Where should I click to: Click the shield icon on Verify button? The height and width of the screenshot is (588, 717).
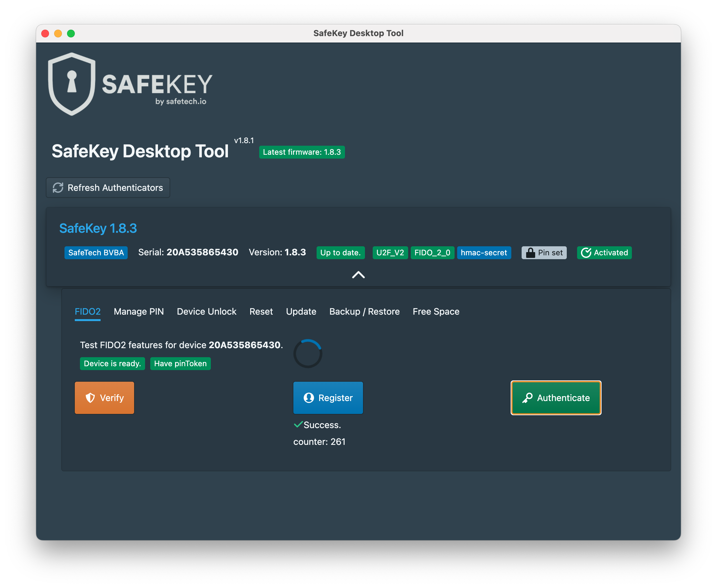point(90,398)
